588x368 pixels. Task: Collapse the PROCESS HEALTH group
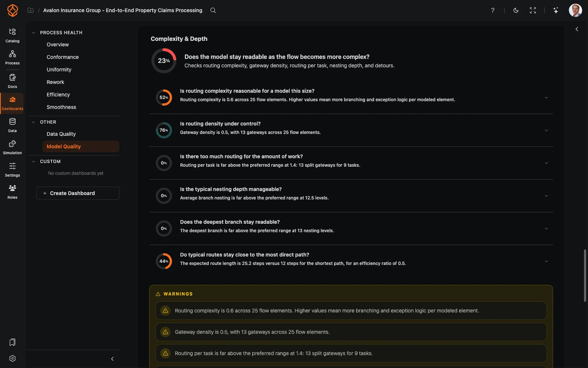coord(33,33)
